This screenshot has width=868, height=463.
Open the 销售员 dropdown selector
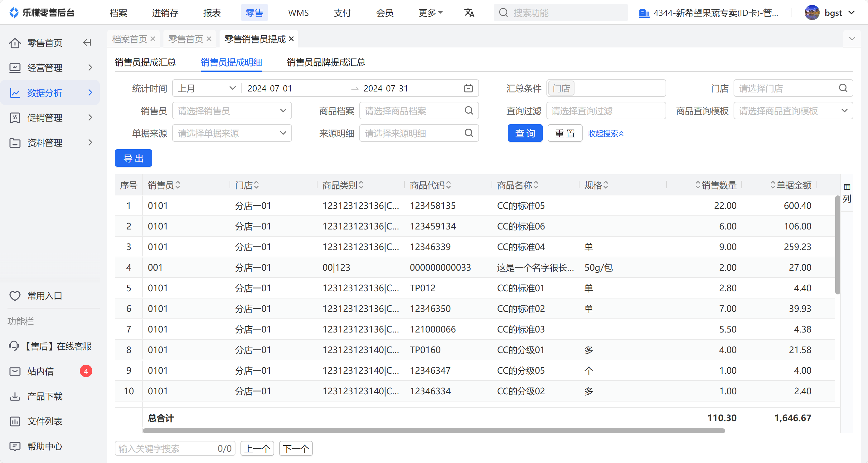[x=232, y=111]
